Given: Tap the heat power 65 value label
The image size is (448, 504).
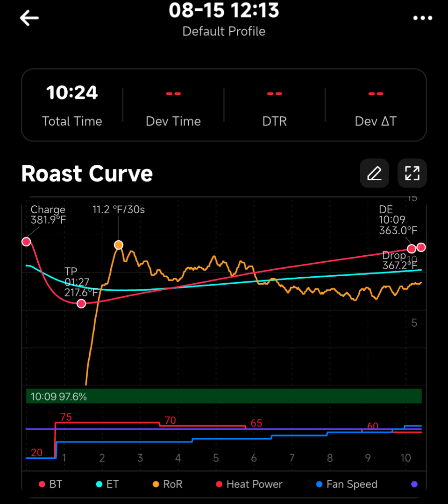Looking at the screenshot, I should (256, 423).
